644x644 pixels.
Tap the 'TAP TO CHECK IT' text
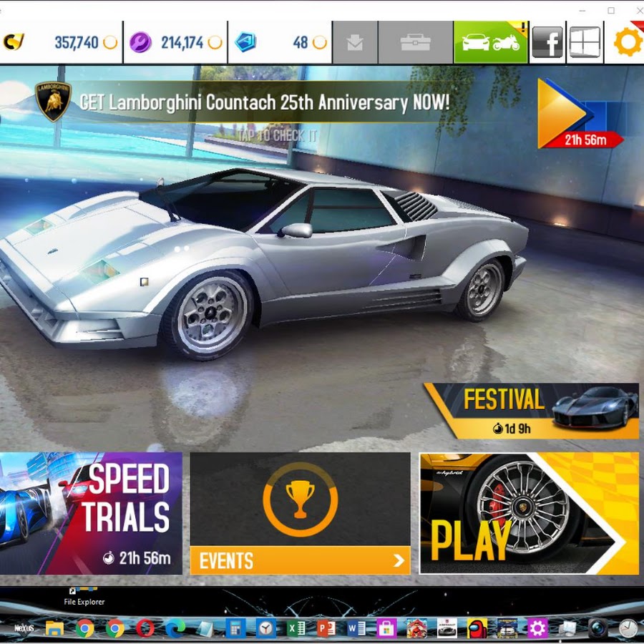click(277, 135)
